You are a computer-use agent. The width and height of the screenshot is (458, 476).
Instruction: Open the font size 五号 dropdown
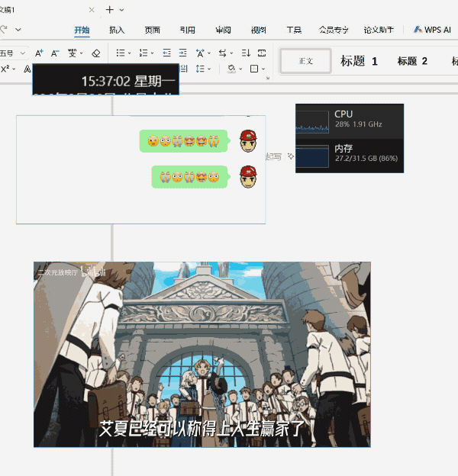[23, 53]
